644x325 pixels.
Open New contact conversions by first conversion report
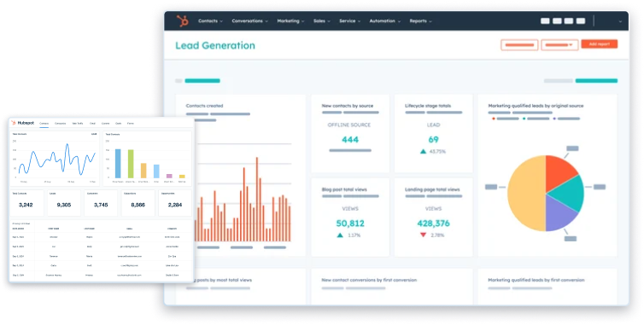pyautogui.click(x=369, y=280)
